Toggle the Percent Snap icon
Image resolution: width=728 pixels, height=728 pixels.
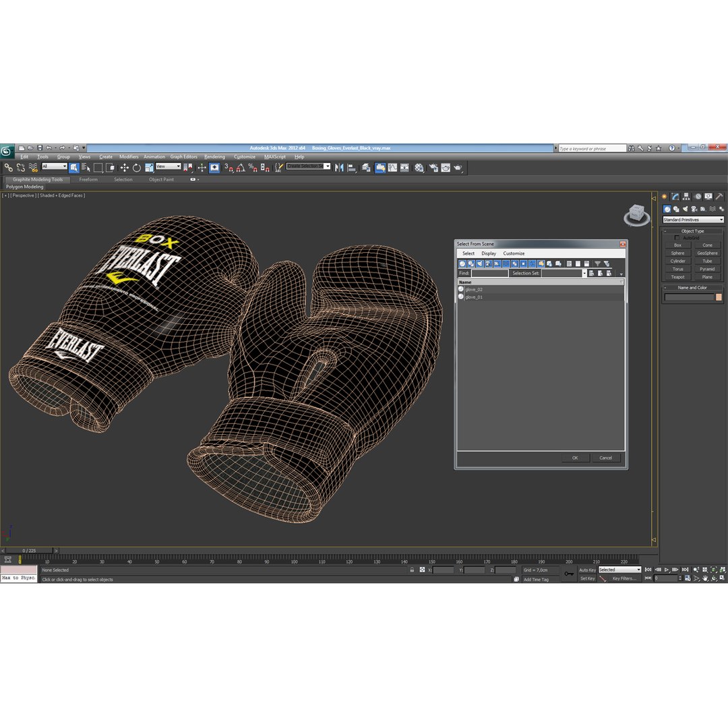point(253,168)
